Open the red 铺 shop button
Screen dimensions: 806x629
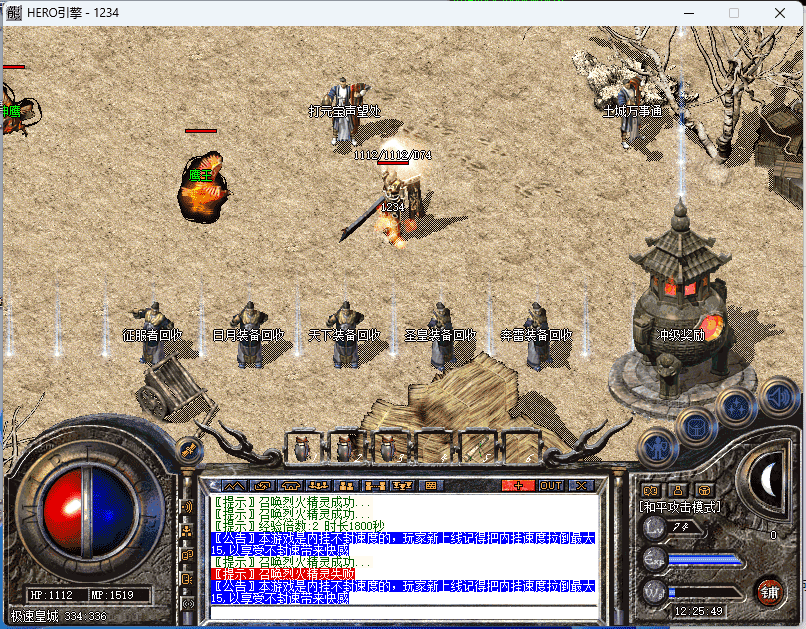[770, 593]
